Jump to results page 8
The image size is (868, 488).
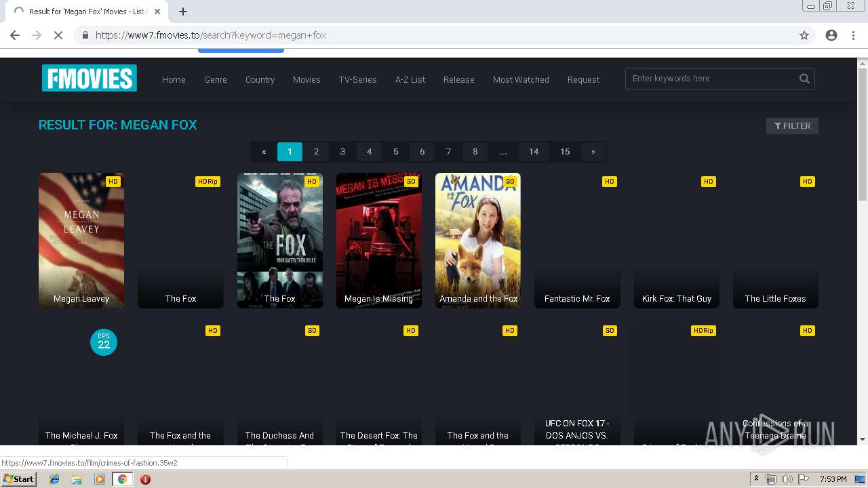point(475,152)
